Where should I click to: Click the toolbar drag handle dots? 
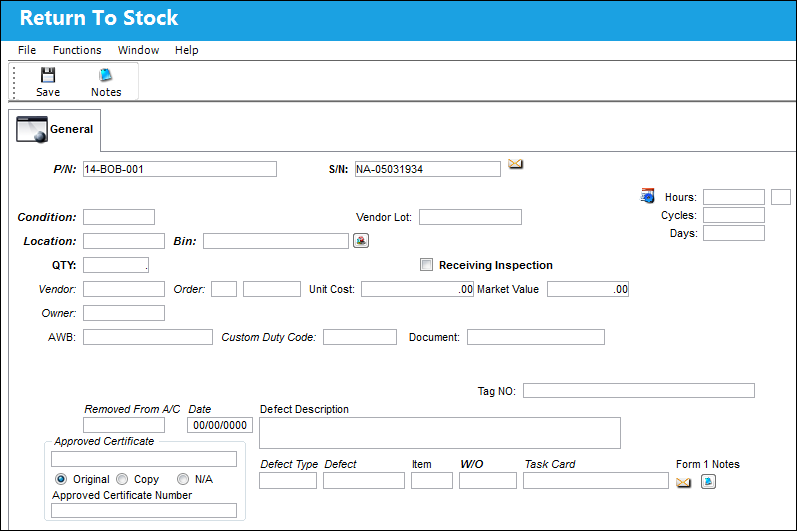click(14, 82)
